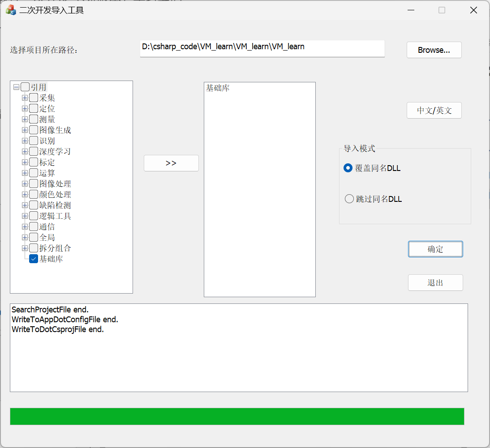The width and height of the screenshot is (490, 448).
Task: Select the 识别 checkbox
Action: [34, 141]
